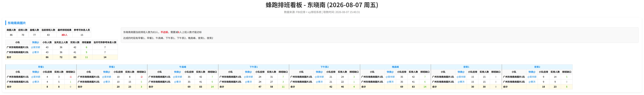Click 广州东晓南商圈片1队 in the team summary table
The height and width of the screenshot is (95, 644).
18,47
